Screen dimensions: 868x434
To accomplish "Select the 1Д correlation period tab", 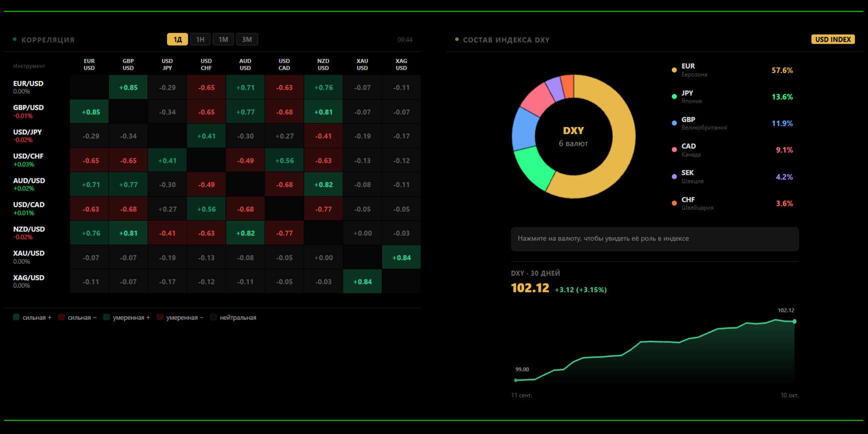I will [178, 40].
